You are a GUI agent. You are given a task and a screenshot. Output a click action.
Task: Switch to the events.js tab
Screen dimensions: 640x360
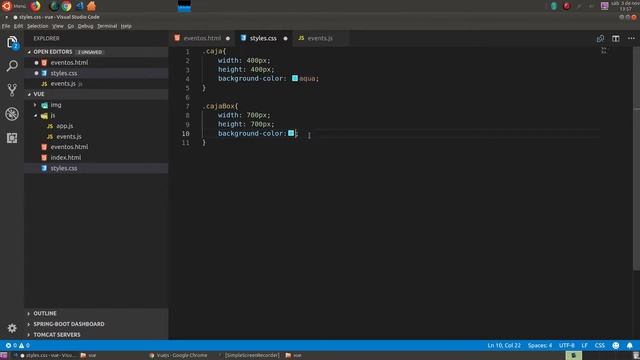(x=320, y=38)
